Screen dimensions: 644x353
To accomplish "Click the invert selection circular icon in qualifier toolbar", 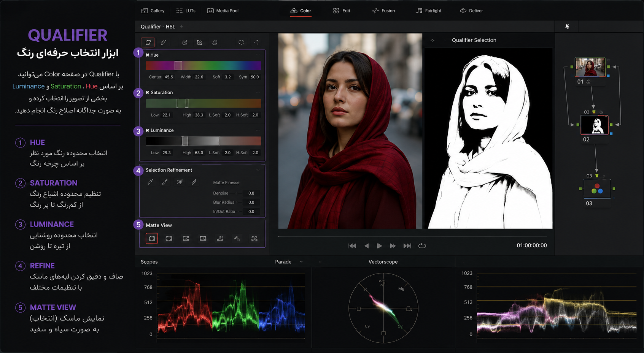I will click(241, 42).
